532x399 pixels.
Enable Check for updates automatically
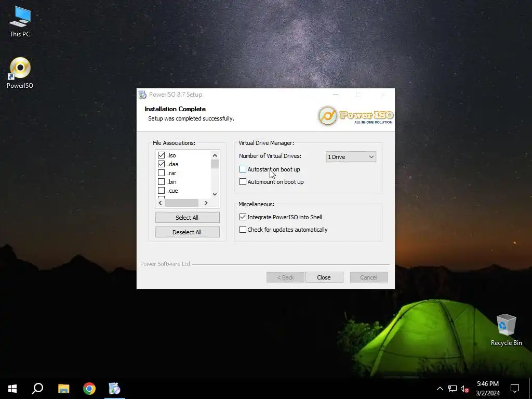pyautogui.click(x=243, y=229)
